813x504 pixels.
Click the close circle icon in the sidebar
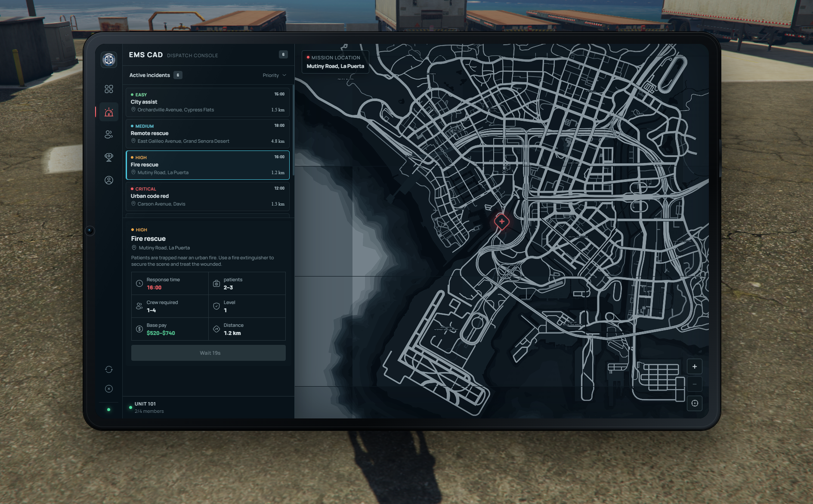[109, 389]
